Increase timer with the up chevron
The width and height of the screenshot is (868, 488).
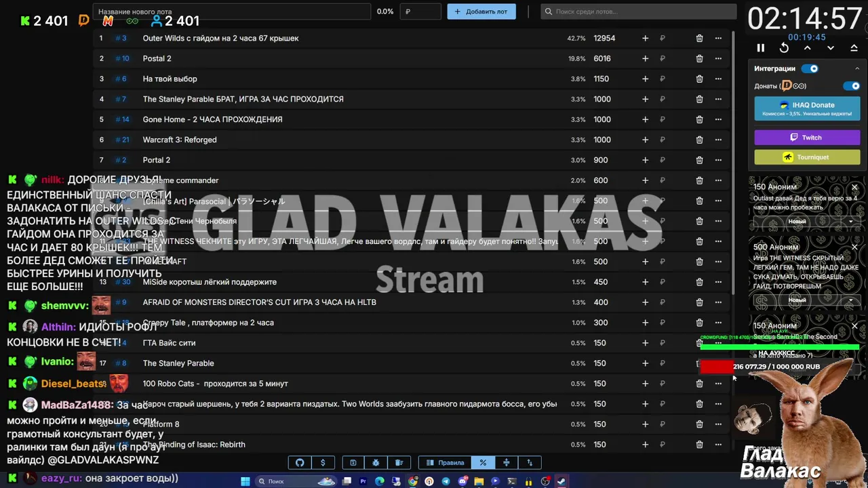807,48
